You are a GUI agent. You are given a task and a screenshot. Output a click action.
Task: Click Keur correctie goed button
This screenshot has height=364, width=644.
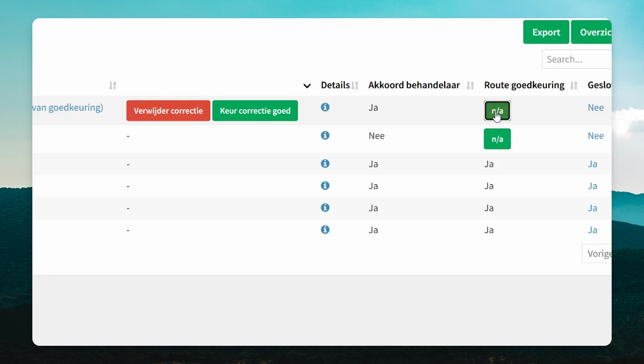click(x=255, y=111)
